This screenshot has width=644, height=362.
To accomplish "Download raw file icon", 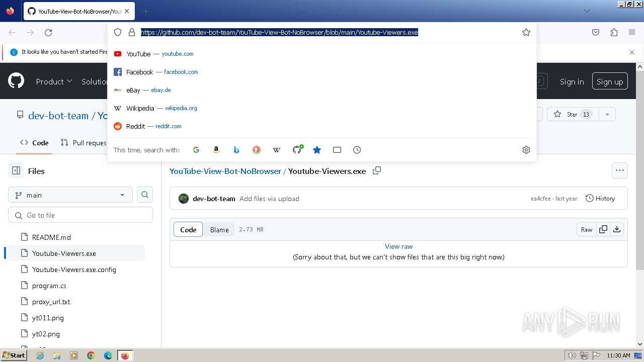I will click(x=617, y=230).
